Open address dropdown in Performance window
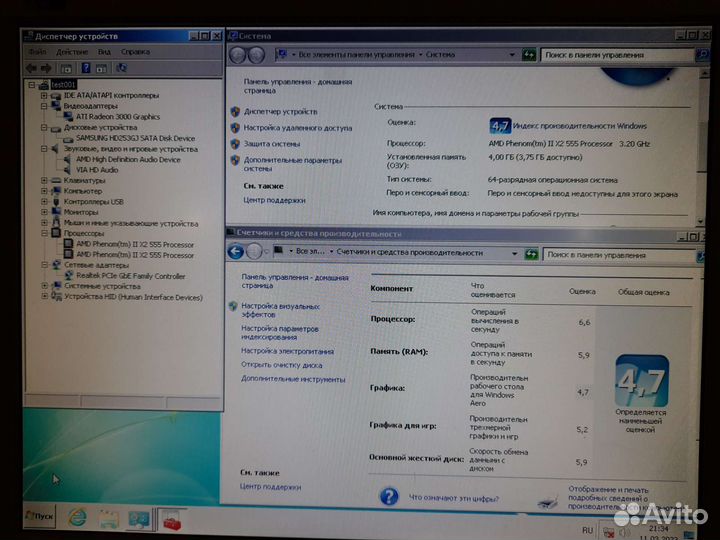Screen dimensions: 720x540 (x=514, y=253)
